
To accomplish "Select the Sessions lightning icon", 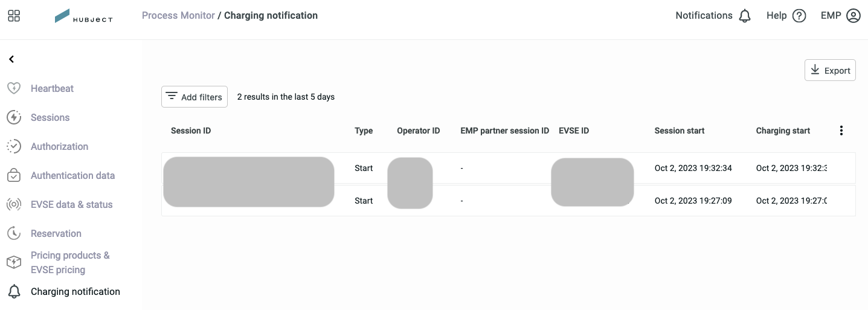I will pyautogui.click(x=13, y=117).
